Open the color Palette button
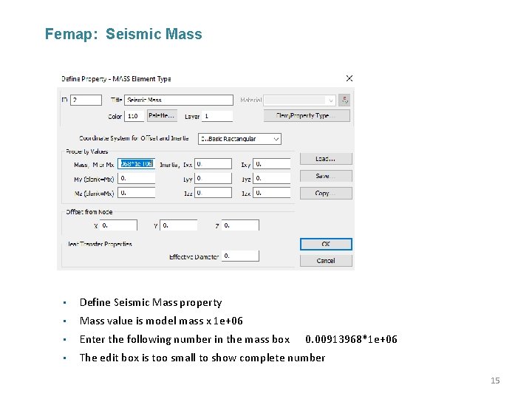532x399 pixels. [x=162, y=115]
